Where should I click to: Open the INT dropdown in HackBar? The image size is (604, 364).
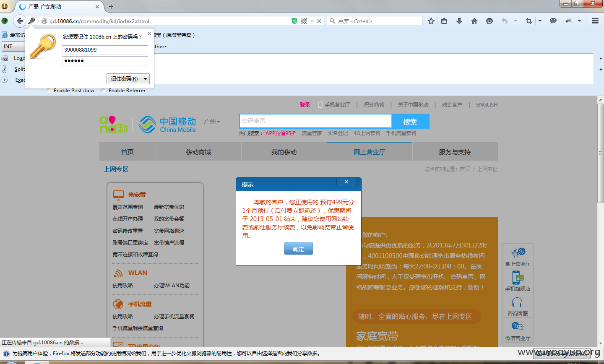click(13, 47)
